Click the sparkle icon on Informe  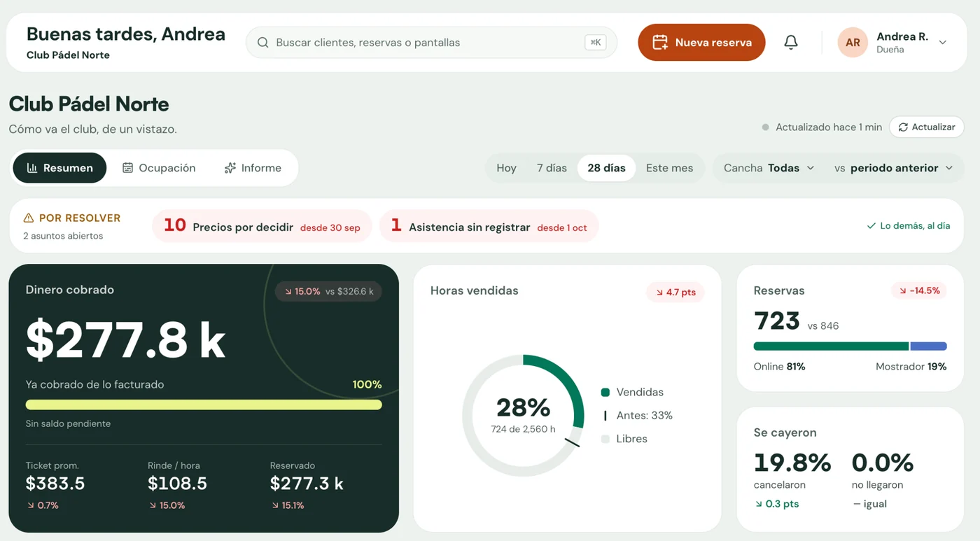230,168
